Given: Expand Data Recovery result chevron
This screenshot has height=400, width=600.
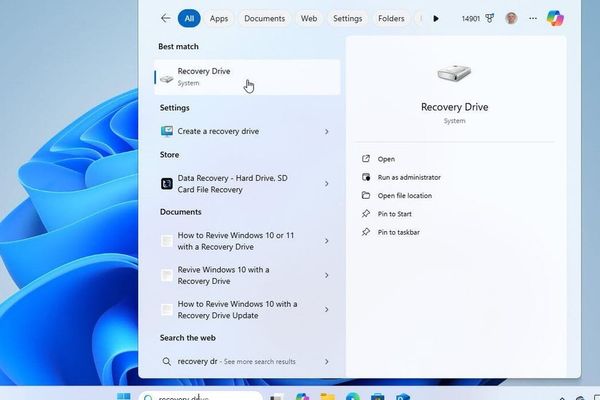Looking at the screenshot, I should click(x=326, y=184).
